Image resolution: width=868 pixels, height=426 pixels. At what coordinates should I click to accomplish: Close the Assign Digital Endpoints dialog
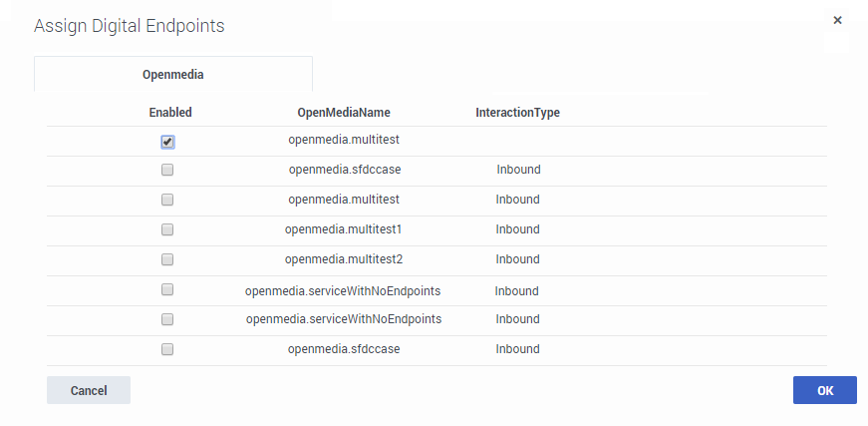click(837, 20)
